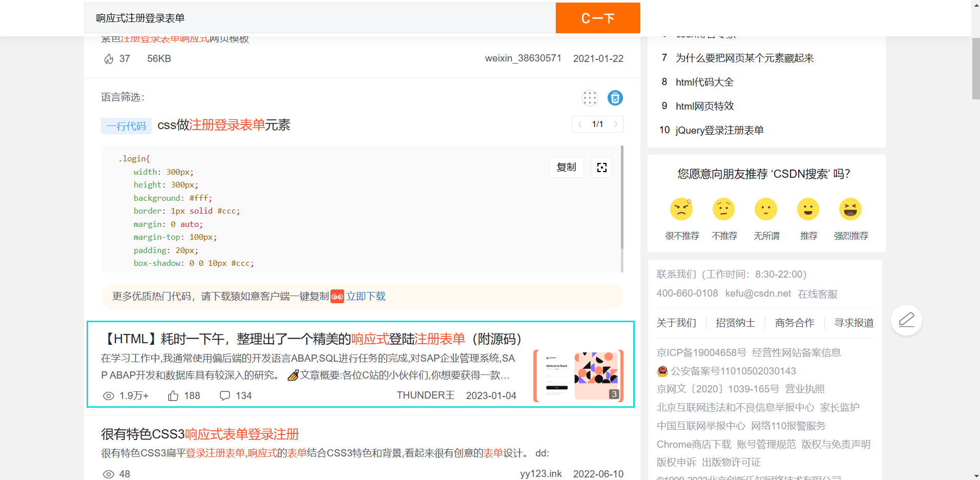This screenshot has height=480, width=980.
Task: Click the 56KB file size text
Action: point(159,59)
